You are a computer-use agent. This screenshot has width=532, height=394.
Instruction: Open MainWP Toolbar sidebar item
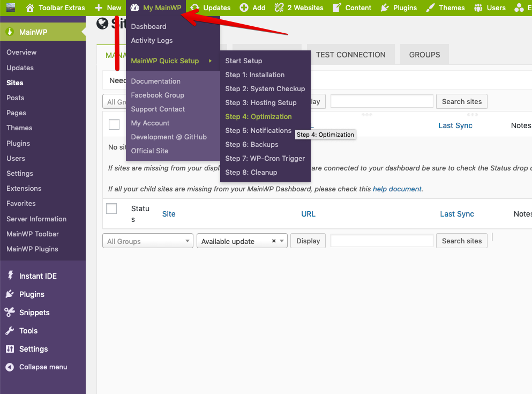[x=33, y=234]
